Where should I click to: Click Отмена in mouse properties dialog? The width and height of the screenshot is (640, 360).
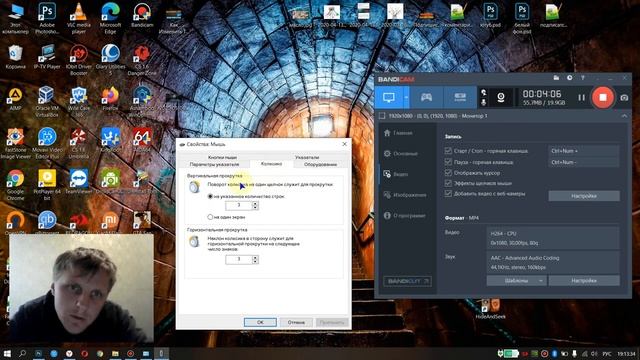pyautogui.click(x=296, y=322)
